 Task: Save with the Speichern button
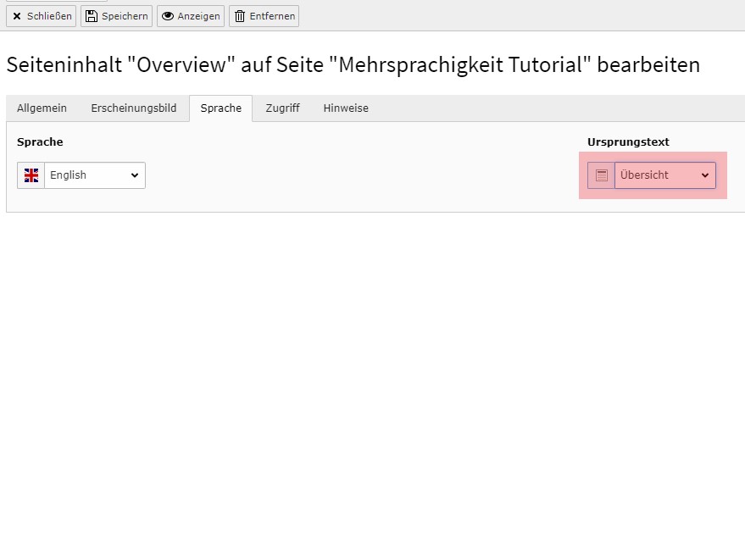(x=116, y=16)
